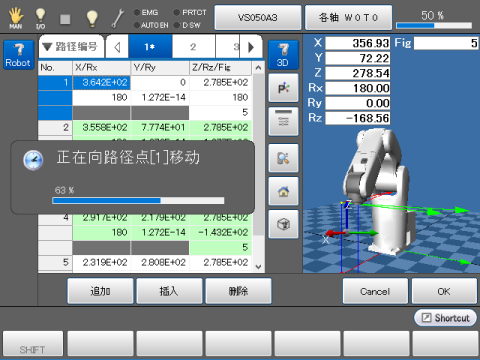The width and height of the screenshot is (480, 360).
Task: Select cell 2.179E+02 in row 4
Action: [x=160, y=218]
